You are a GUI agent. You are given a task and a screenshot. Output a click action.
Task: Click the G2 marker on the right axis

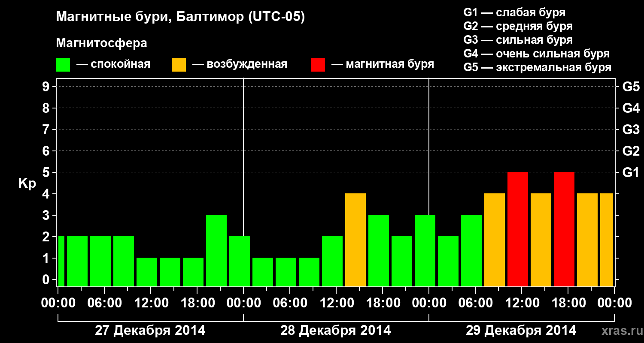tap(631, 151)
